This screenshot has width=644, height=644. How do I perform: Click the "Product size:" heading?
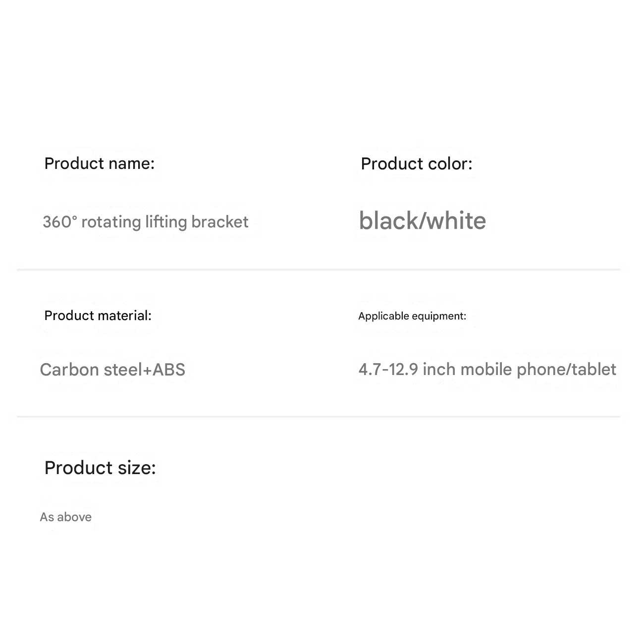click(x=100, y=468)
